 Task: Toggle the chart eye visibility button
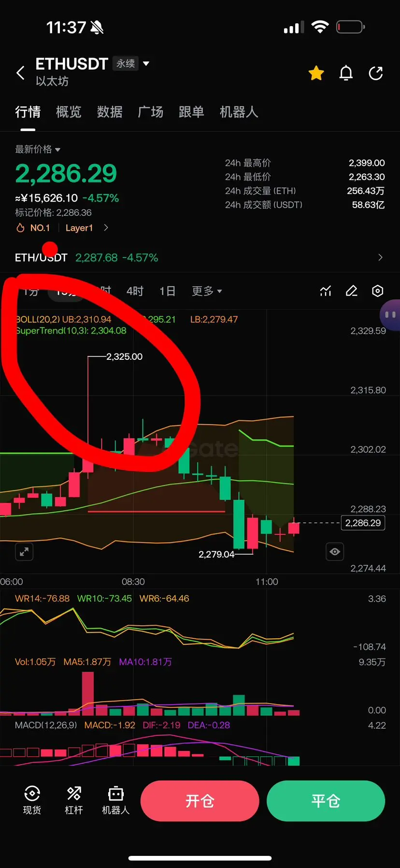(x=335, y=551)
